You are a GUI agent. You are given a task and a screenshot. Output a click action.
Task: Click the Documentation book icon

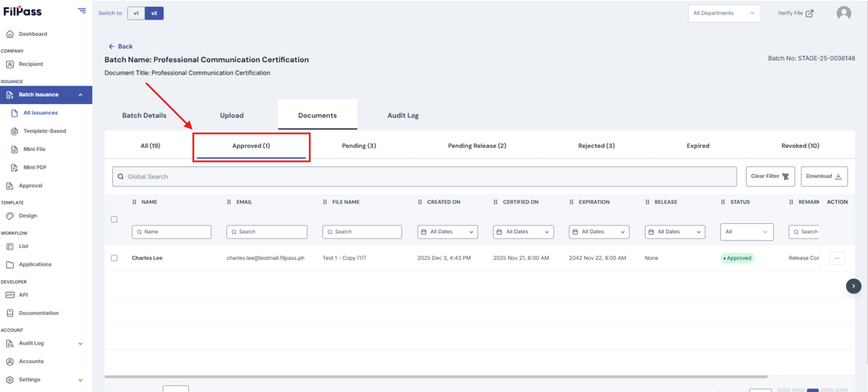click(x=9, y=313)
